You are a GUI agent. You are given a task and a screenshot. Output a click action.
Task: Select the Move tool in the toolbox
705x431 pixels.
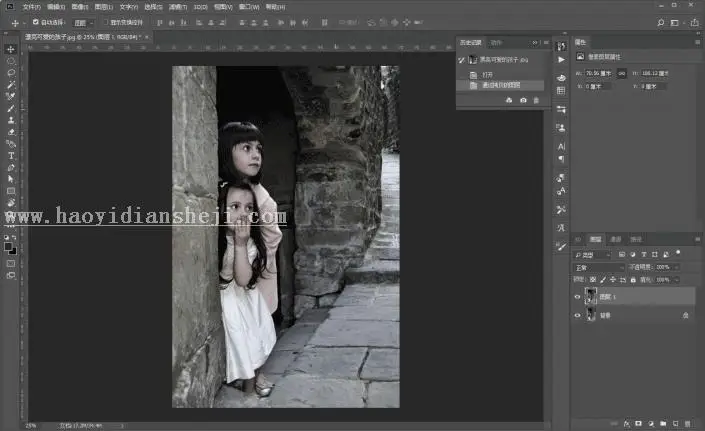pos(11,49)
